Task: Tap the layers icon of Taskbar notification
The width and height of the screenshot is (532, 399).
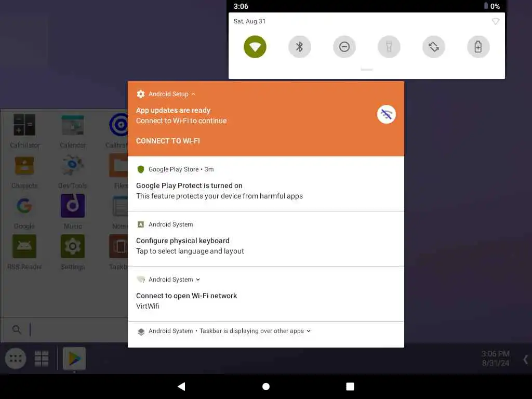Action: tap(141, 331)
